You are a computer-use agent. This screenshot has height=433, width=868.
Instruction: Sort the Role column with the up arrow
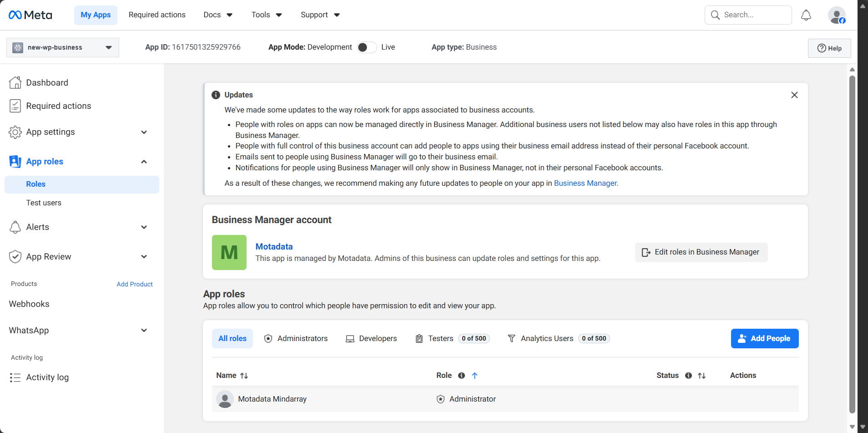(x=474, y=376)
